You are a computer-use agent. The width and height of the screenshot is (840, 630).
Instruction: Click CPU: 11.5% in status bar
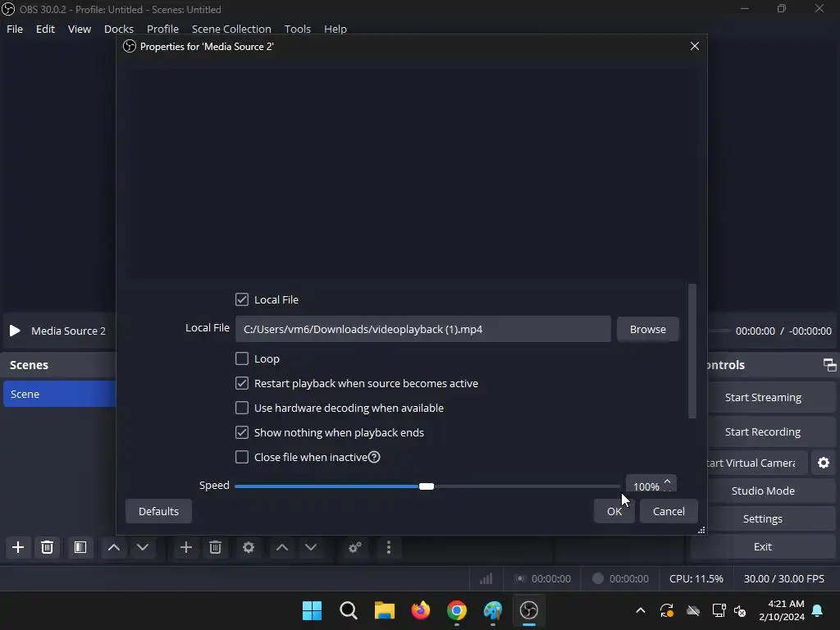click(x=696, y=578)
